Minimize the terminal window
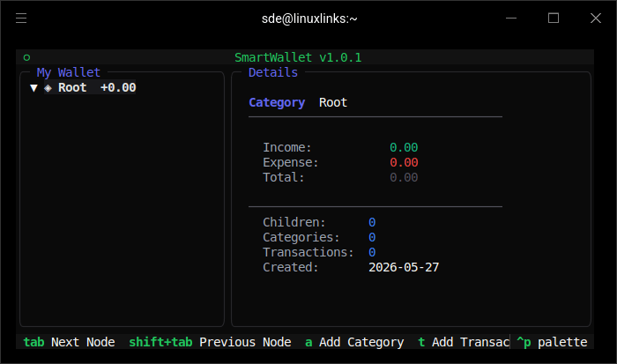Screen dimensions: 617x364 [511, 19]
